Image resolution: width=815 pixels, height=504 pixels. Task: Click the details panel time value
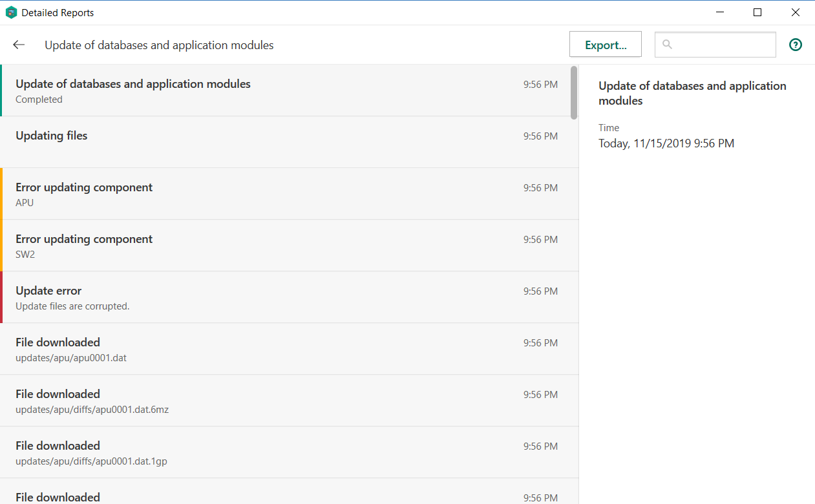[x=666, y=143]
